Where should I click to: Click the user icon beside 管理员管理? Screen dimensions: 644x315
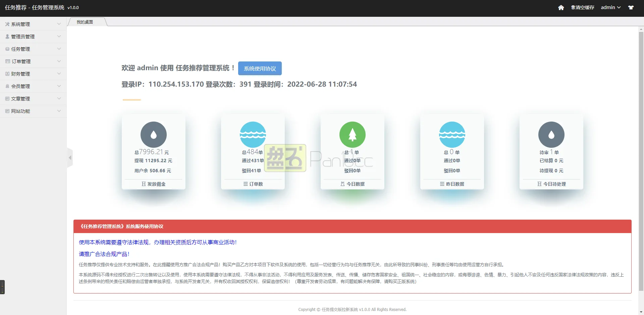[x=7, y=36]
